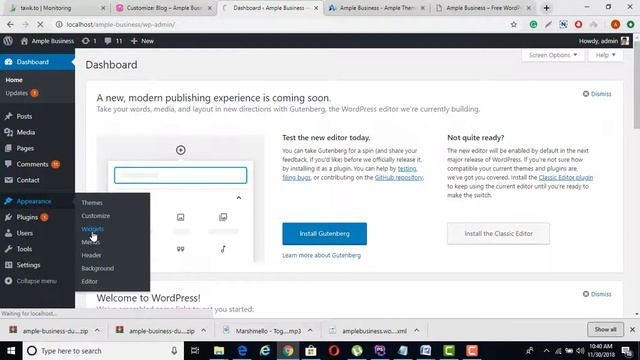
Task: Open the red Opera-style extension icon
Action: (x=578, y=24)
